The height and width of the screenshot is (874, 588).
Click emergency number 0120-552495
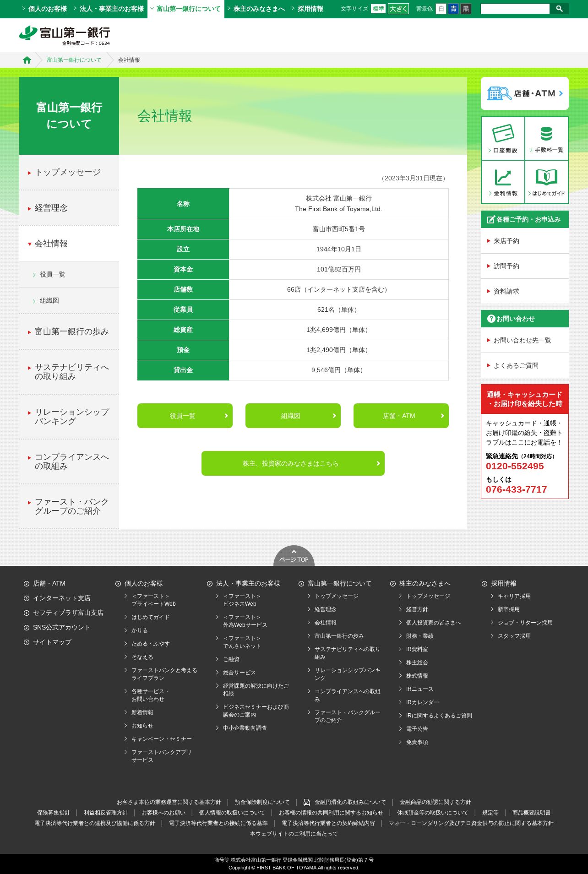515,466
